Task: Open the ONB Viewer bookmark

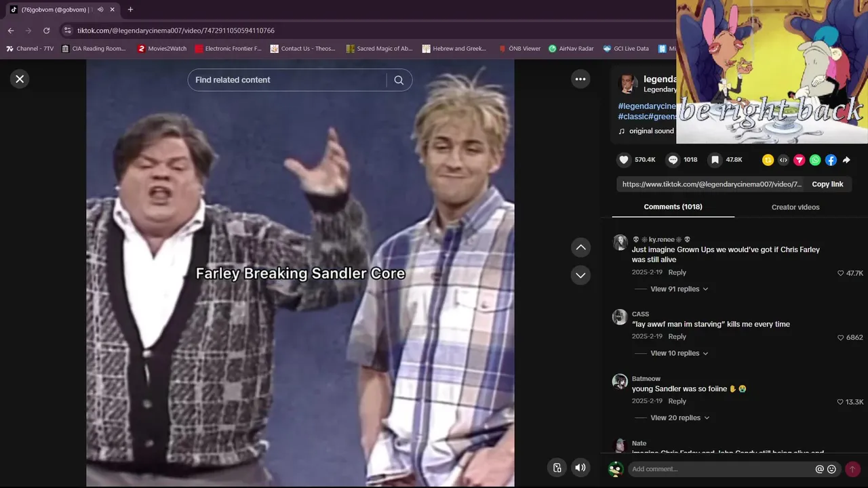Action: pyautogui.click(x=519, y=49)
